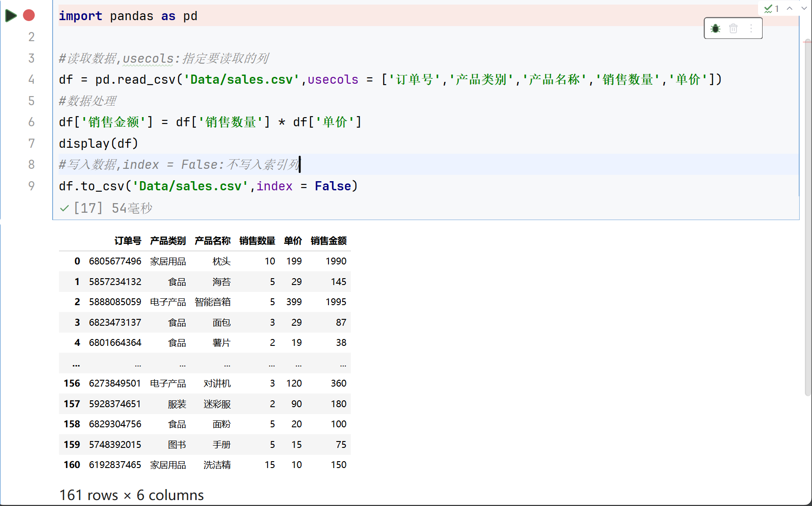Click the comment '#写入数据,index = False' line
Screen dimensions: 812x506
tap(179, 165)
